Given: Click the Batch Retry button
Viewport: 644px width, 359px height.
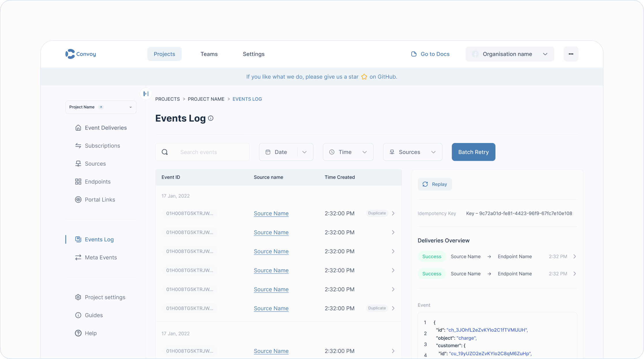Looking at the screenshot, I should (x=473, y=152).
